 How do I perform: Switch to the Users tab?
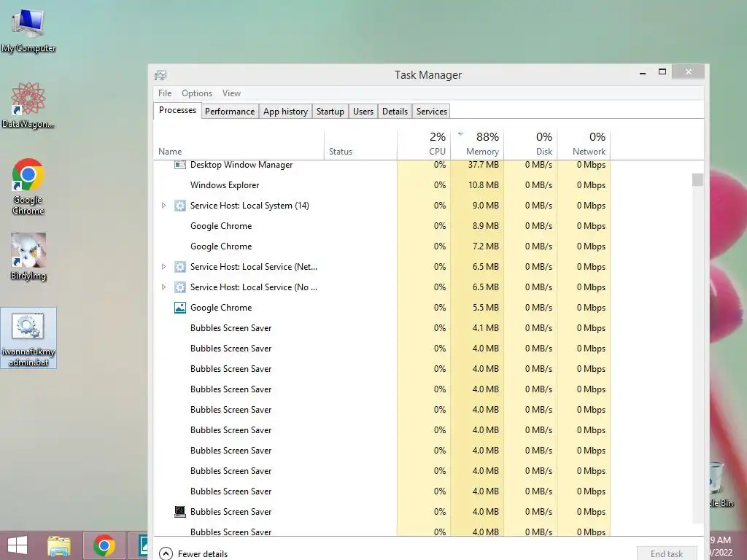pyautogui.click(x=363, y=112)
